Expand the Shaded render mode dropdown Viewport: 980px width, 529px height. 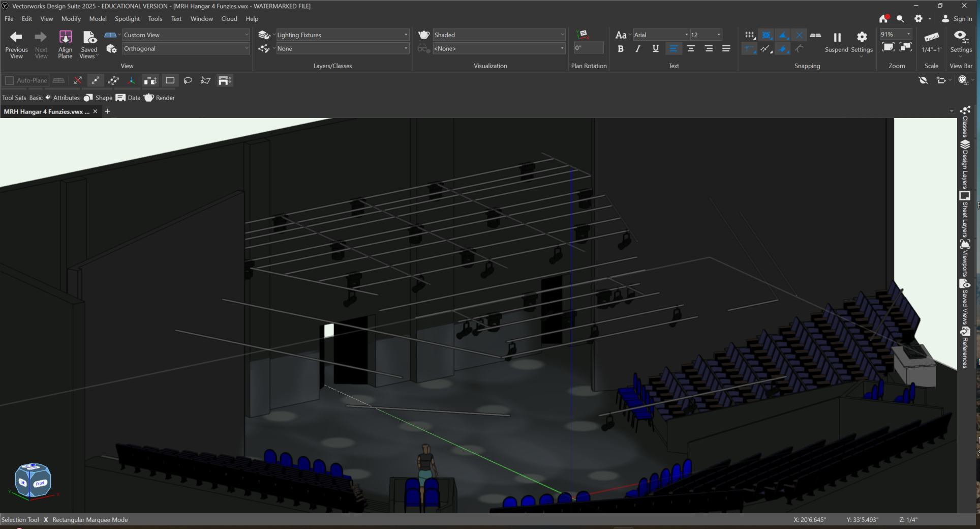click(x=498, y=35)
